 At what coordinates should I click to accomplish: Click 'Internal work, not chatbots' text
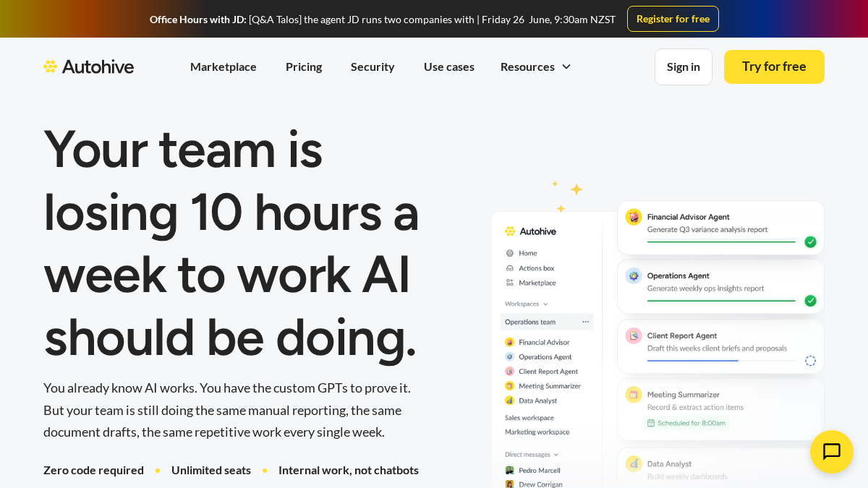[349, 470]
